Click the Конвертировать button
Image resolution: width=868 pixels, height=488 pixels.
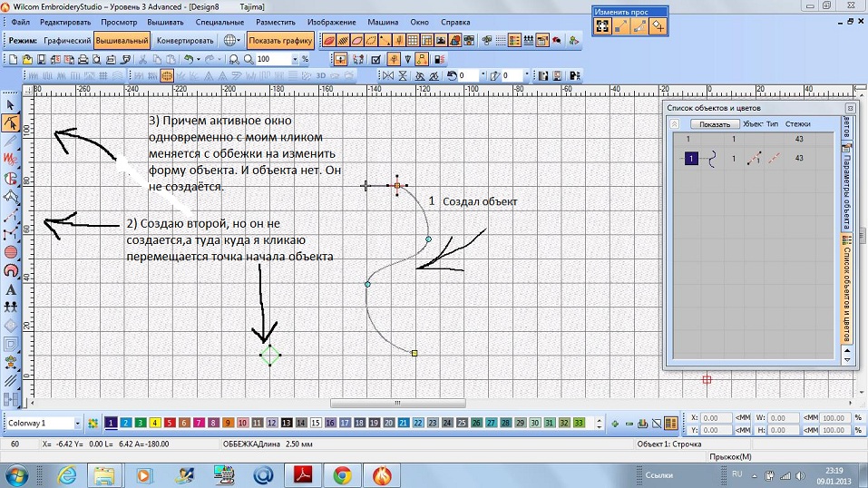185,41
